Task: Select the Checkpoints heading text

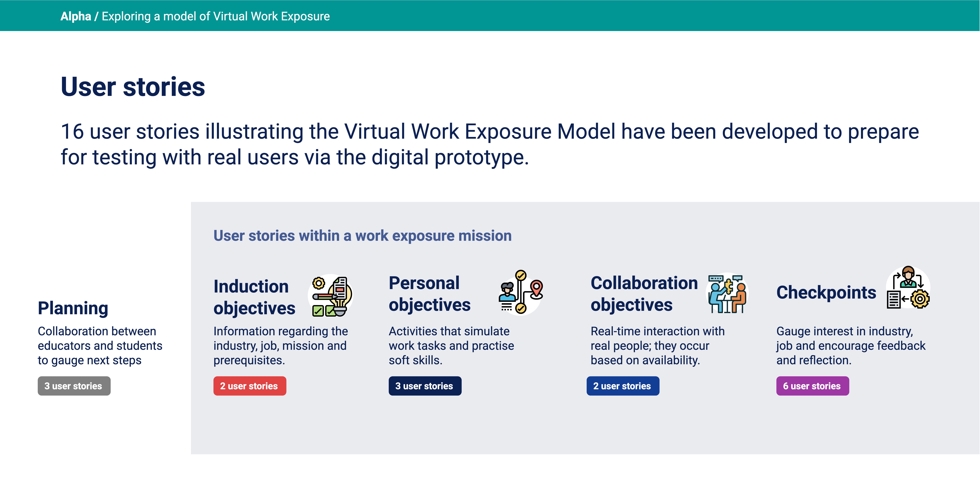Action: click(826, 292)
